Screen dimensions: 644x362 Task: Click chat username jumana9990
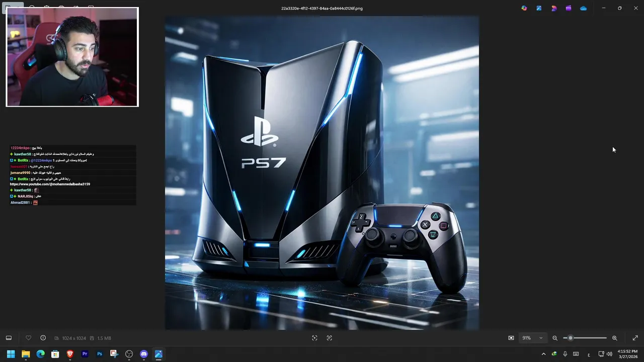tap(20, 173)
